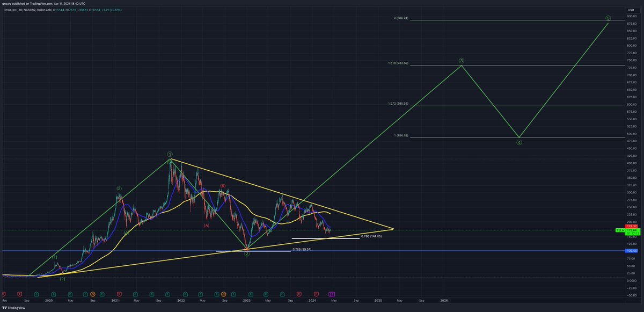Viewport: 644px width, 312px height.
Task: Click the TradingView logo in the bottom corner
Action: point(14,308)
